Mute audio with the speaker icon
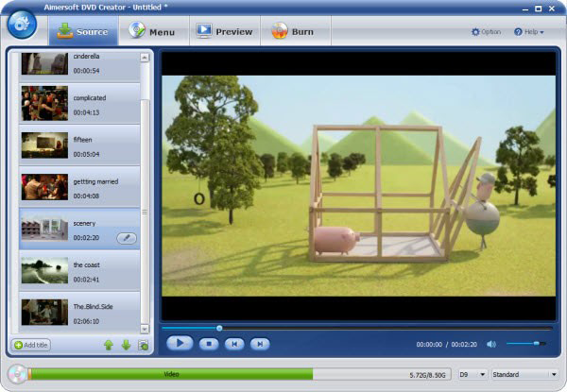The height and width of the screenshot is (392, 567). click(491, 345)
